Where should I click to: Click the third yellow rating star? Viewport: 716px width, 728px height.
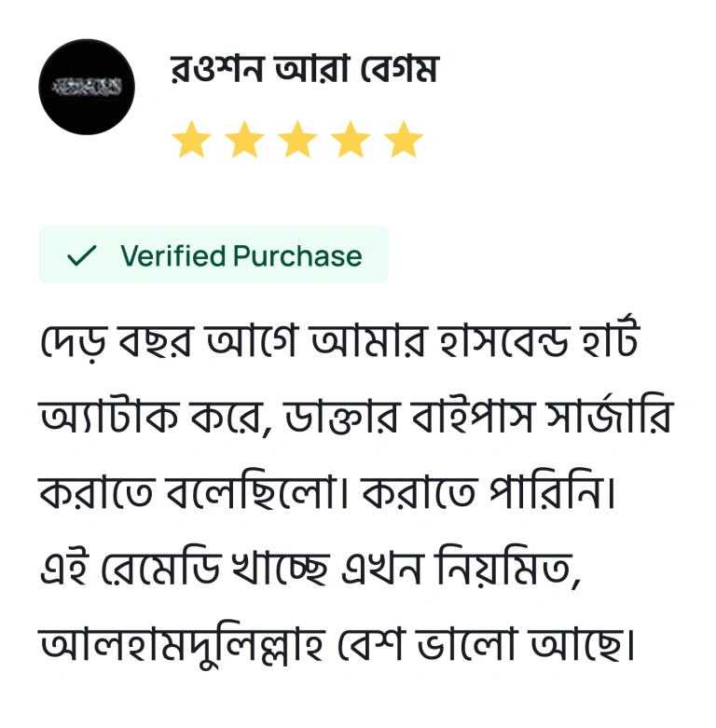[297, 139]
